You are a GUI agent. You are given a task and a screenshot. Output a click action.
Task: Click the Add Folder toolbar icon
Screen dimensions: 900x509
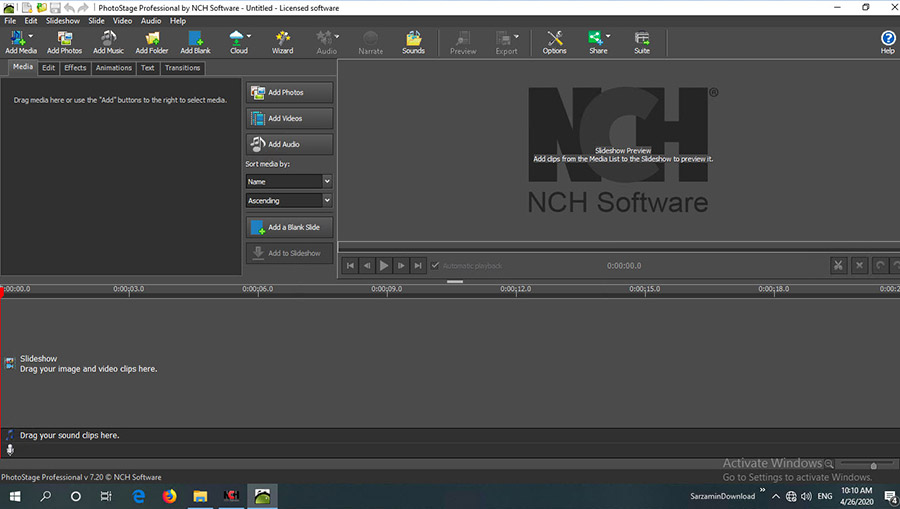coord(152,42)
